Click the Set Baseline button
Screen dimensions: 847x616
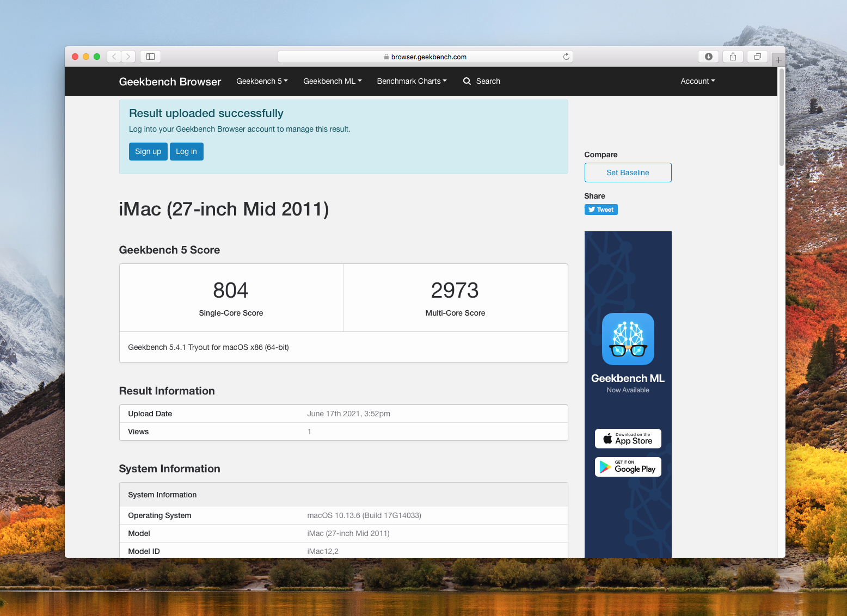(628, 173)
